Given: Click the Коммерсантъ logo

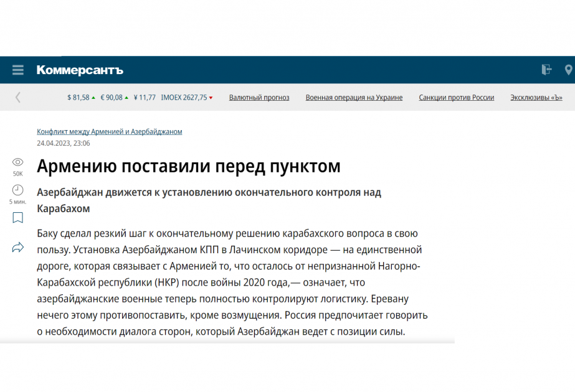Looking at the screenshot, I should [80, 70].
